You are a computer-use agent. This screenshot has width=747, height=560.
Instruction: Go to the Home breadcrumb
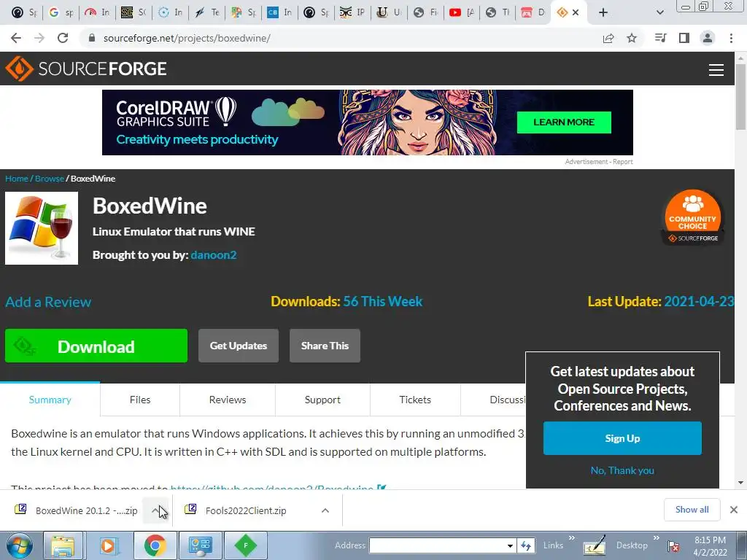[17, 179]
